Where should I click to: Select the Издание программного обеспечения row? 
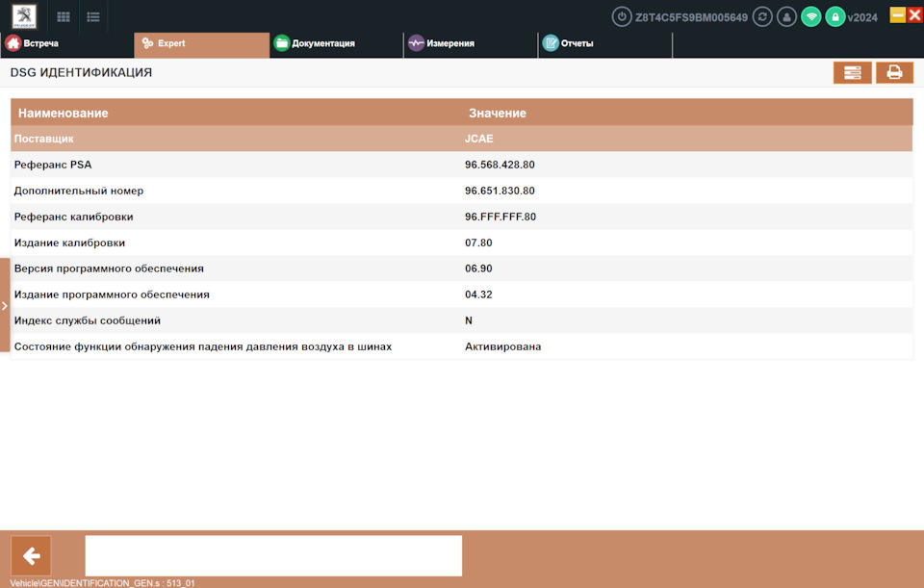coord(461,294)
